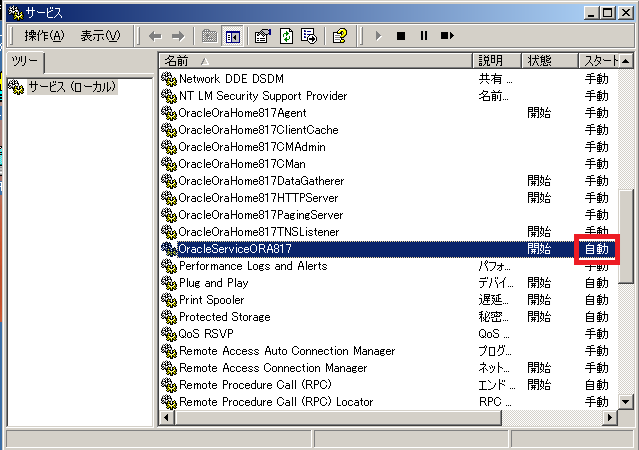
Task: Click 開始 status of Print Spooler
Action: tap(539, 300)
